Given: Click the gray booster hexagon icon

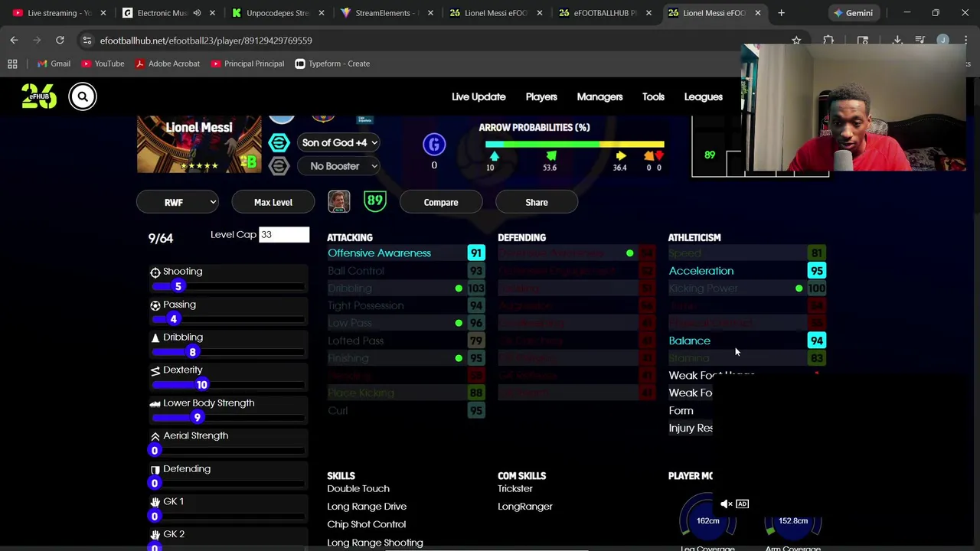Looking at the screenshot, I should point(279,166).
